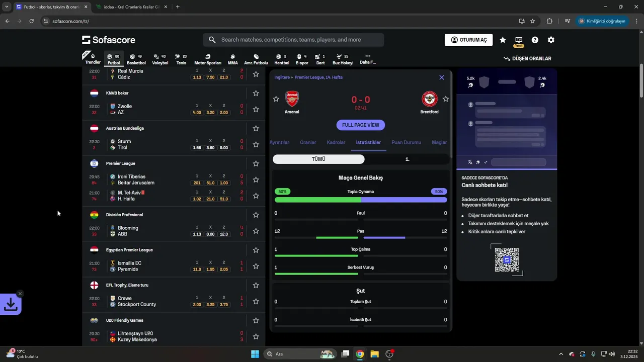Click the Sofascore search field
644x362 pixels.
293,40
